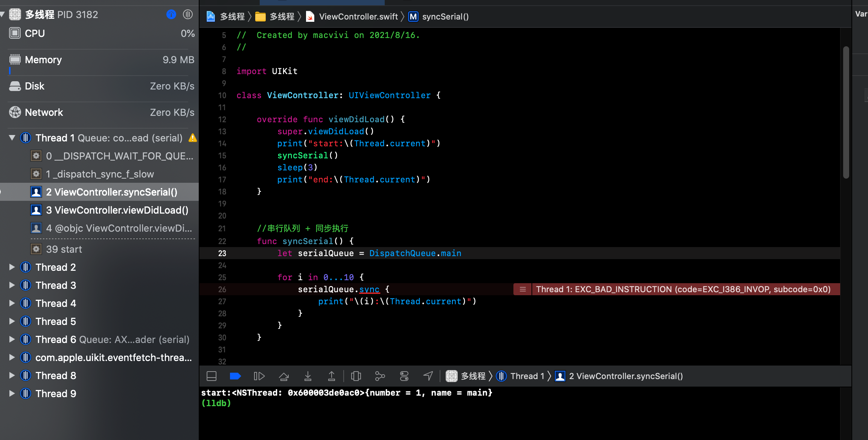Continue program execution
The width and height of the screenshot is (868, 440).
pyautogui.click(x=259, y=376)
